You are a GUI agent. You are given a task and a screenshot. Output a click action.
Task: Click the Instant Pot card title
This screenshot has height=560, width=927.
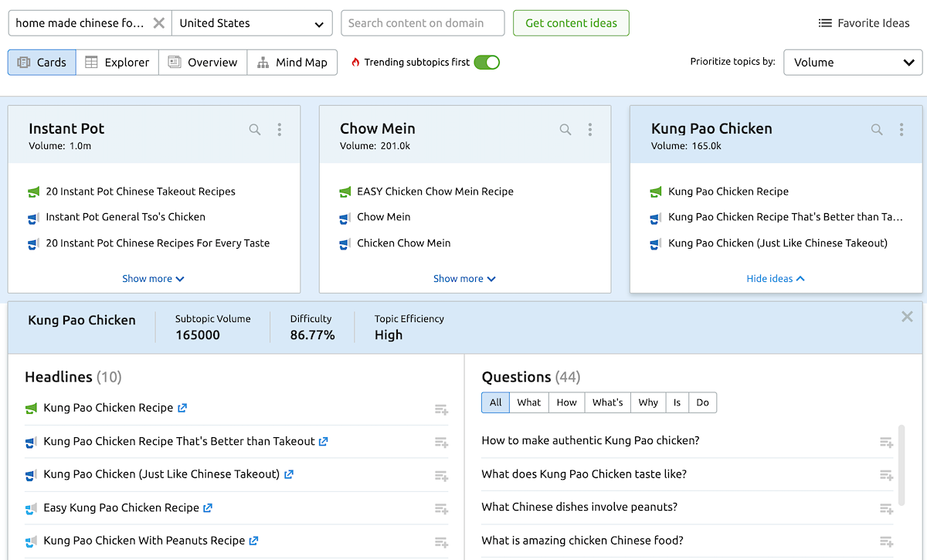point(66,129)
